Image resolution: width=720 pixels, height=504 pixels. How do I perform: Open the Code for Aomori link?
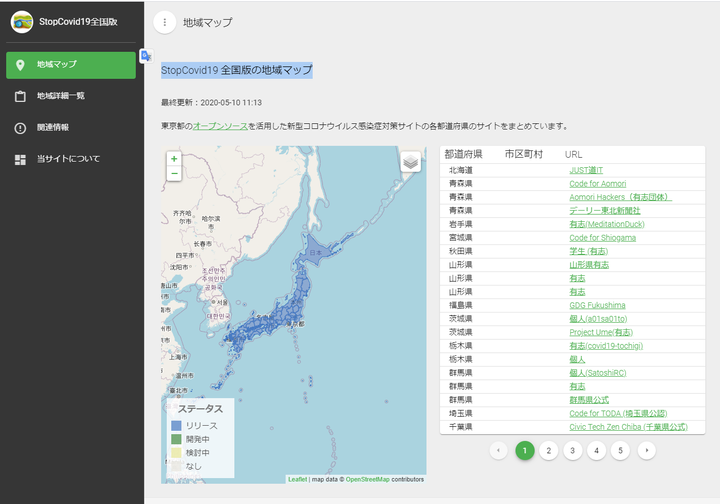point(598,184)
